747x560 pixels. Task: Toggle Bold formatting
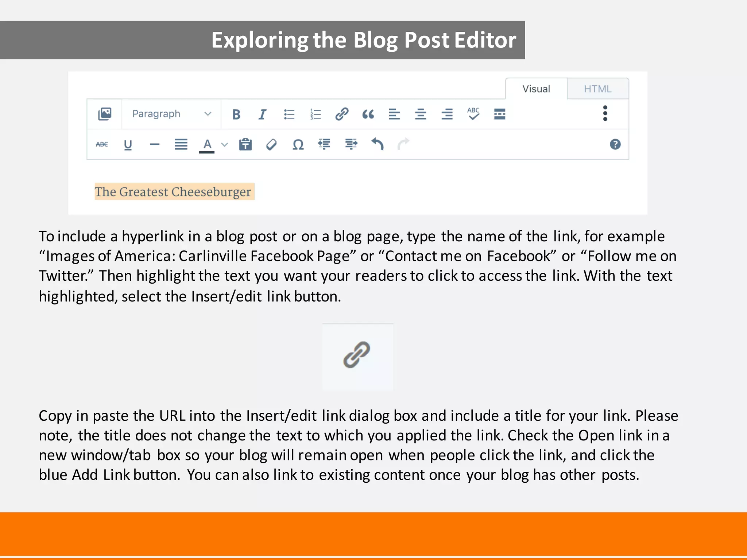236,114
